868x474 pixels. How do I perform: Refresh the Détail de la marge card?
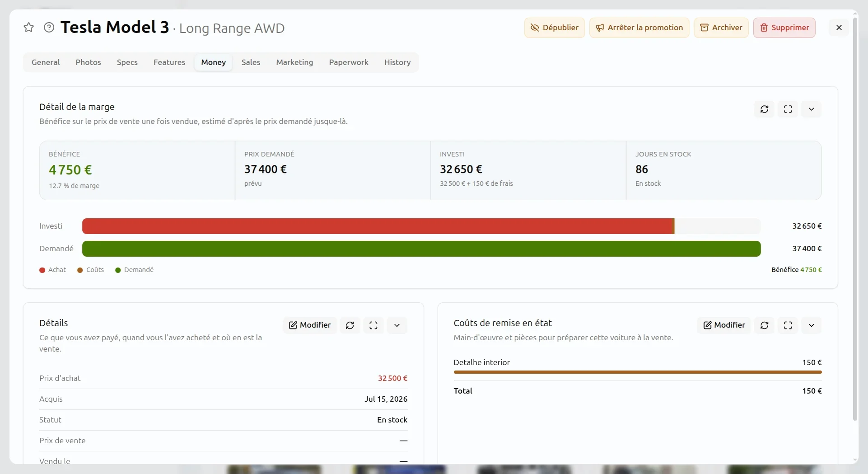coord(764,109)
